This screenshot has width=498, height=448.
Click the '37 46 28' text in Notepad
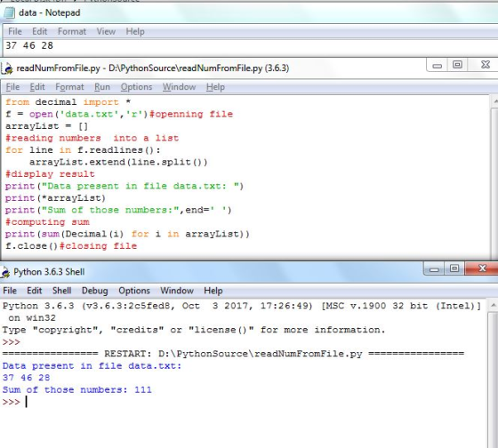tap(29, 45)
